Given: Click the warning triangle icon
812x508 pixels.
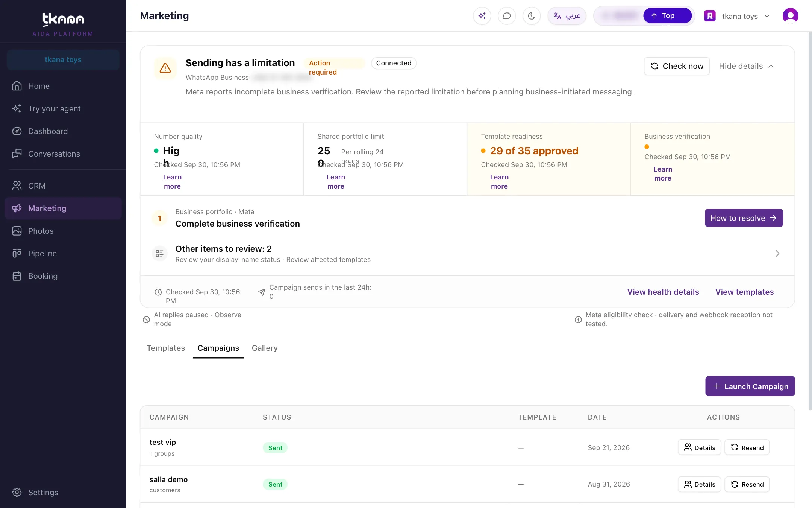Looking at the screenshot, I should (165, 68).
